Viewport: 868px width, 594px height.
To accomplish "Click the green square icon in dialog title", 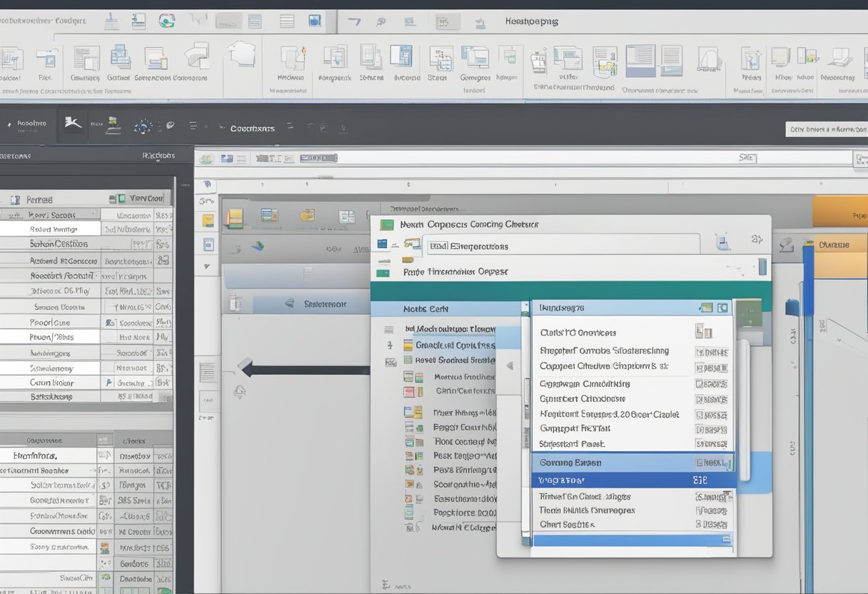I will point(387,224).
